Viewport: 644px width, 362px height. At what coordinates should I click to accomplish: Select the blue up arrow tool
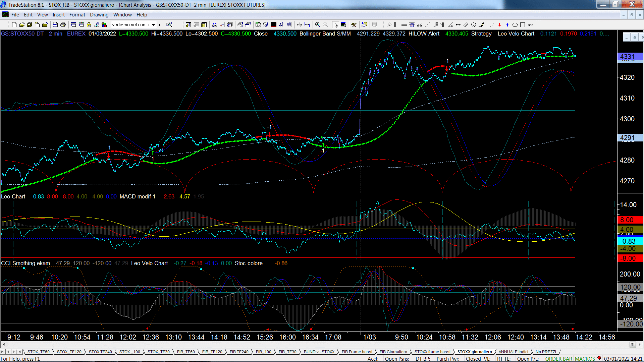(x=507, y=25)
